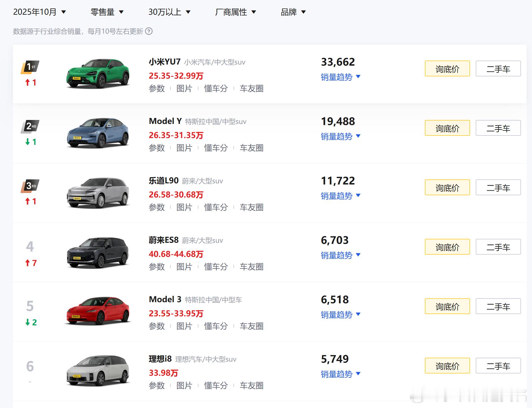View 参数 for 理想i8
The width and height of the screenshot is (532, 408).
coord(157,386)
